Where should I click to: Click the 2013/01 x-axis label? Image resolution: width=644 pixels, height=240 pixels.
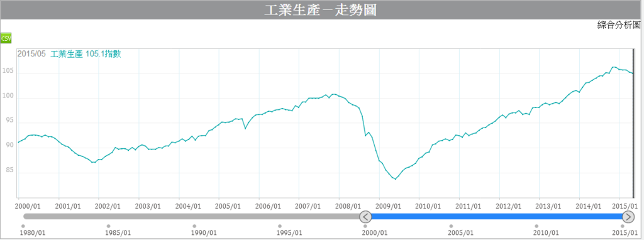[x=548, y=205]
